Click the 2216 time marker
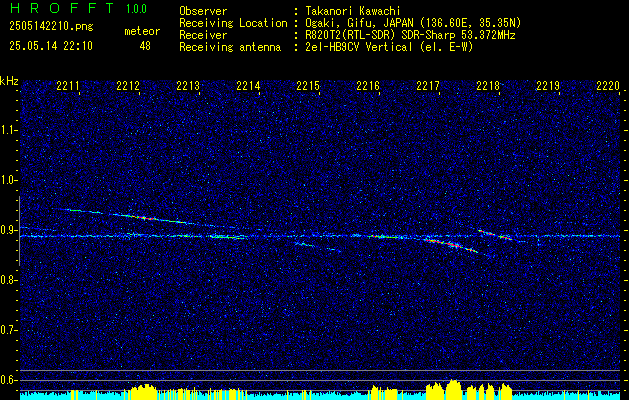This screenshot has width=629, height=400. (368, 85)
